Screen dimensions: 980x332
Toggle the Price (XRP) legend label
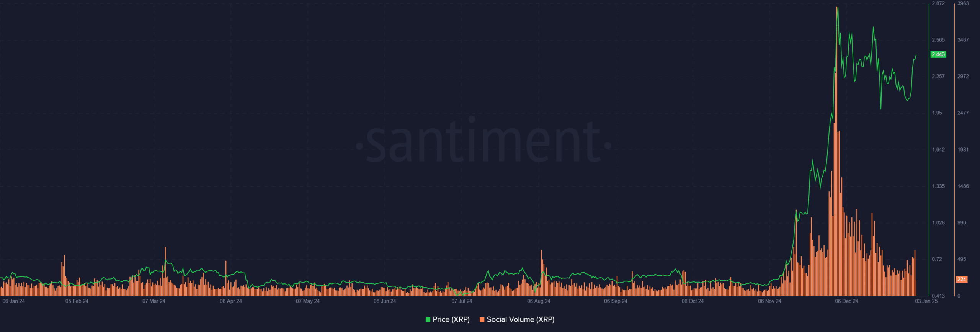[x=451, y=319]
